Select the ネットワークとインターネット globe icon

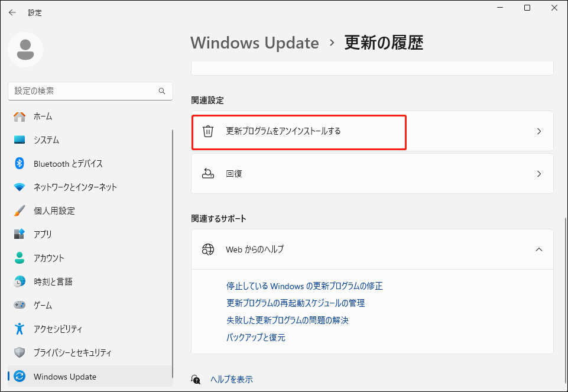pos(17,187)
